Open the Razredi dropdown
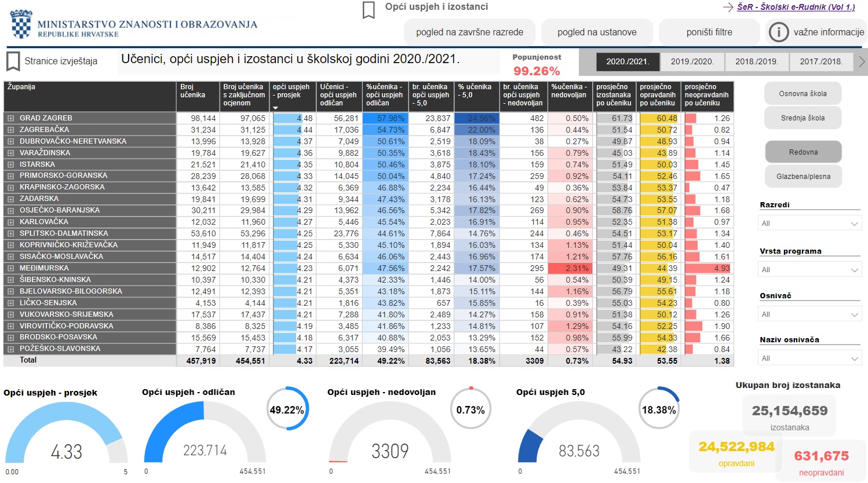 point(810,224)
